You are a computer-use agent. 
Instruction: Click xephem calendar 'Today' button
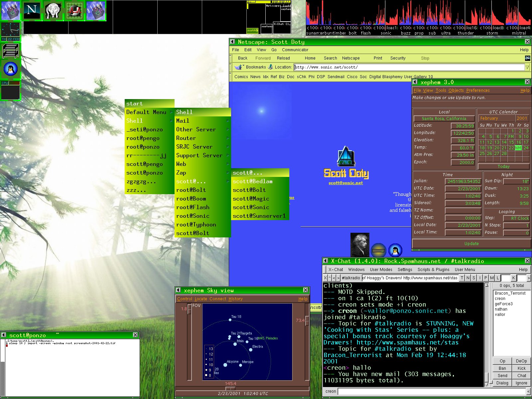pos(503,167)
